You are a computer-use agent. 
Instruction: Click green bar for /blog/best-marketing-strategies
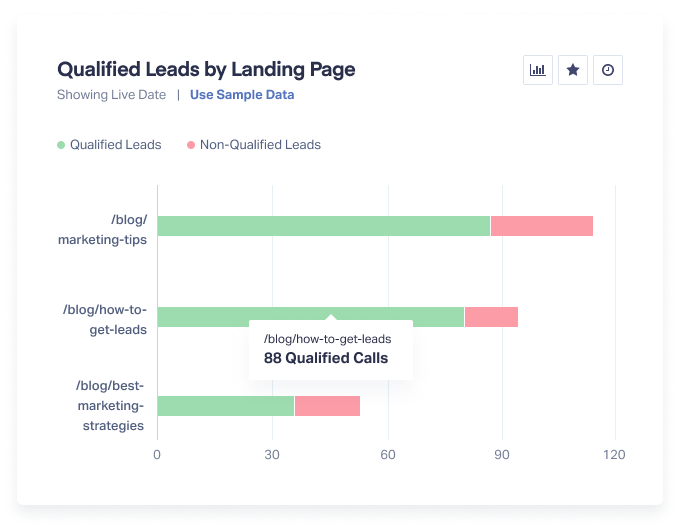[226, 406]
